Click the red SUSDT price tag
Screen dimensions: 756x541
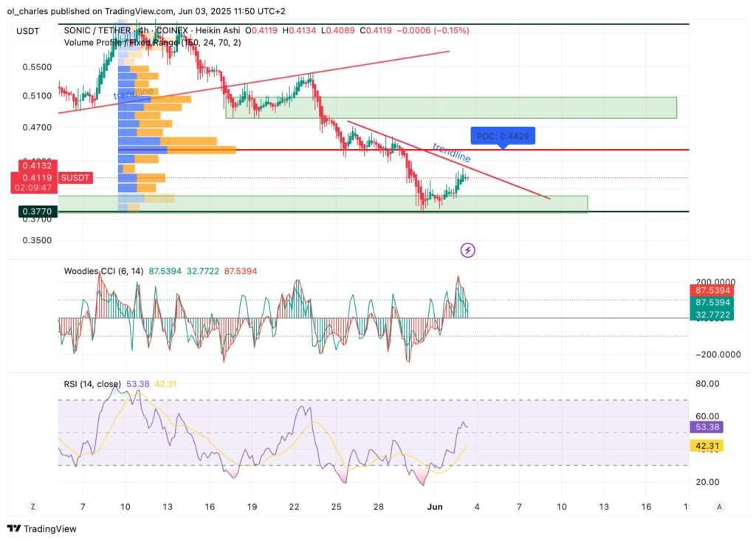click(77, 177)
